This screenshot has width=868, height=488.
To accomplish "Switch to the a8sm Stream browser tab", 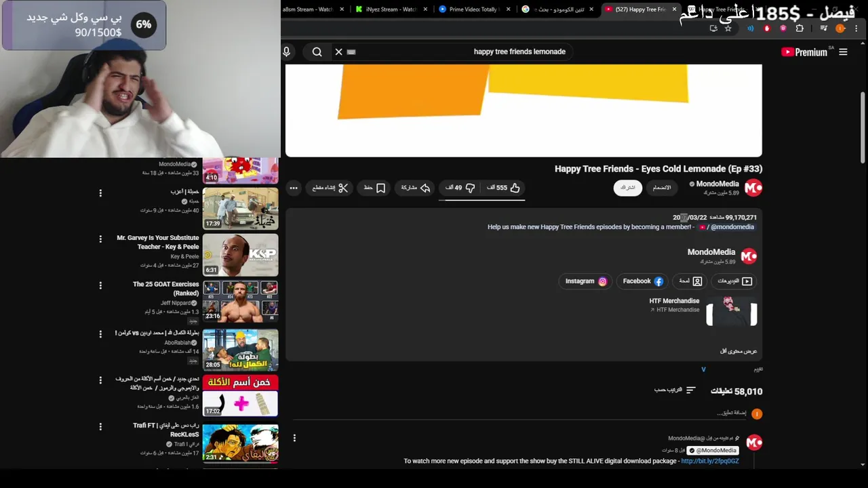I will [309, 9].
